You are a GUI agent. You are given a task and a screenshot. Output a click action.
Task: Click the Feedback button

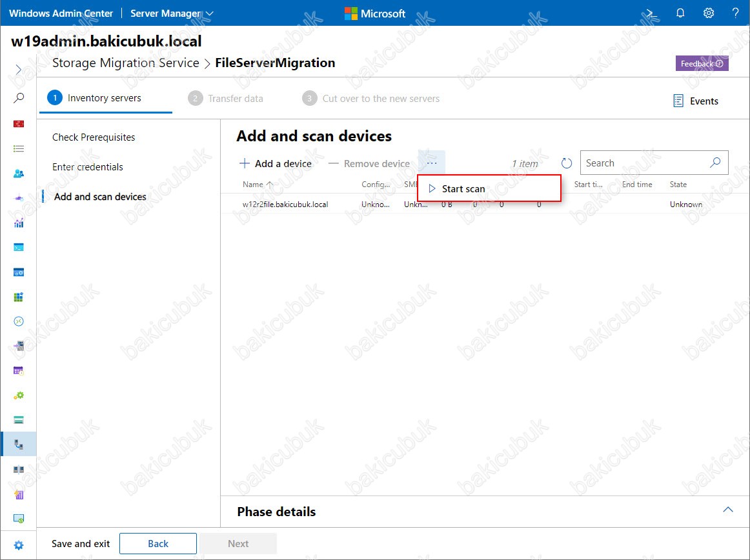702,64
